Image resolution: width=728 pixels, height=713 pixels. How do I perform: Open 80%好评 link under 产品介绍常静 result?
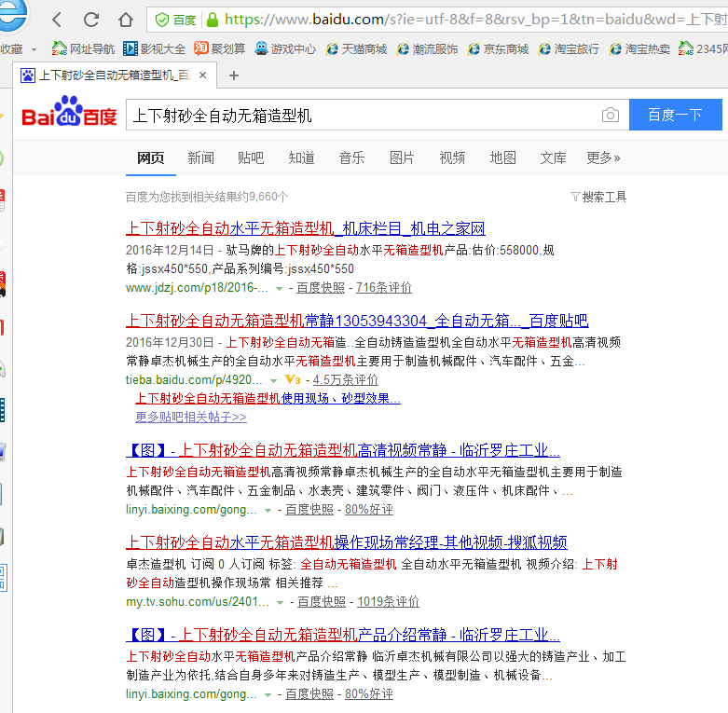click(x=368, y=694)
